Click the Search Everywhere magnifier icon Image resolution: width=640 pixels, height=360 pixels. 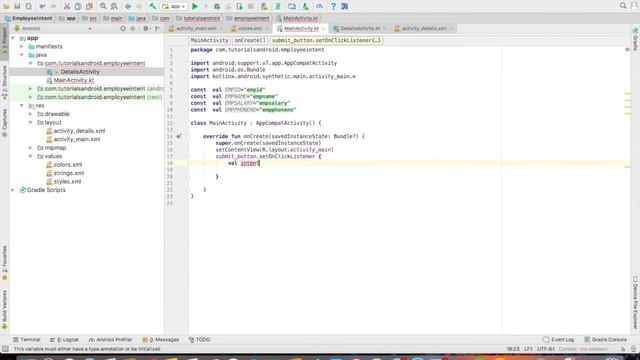point(623,6)
